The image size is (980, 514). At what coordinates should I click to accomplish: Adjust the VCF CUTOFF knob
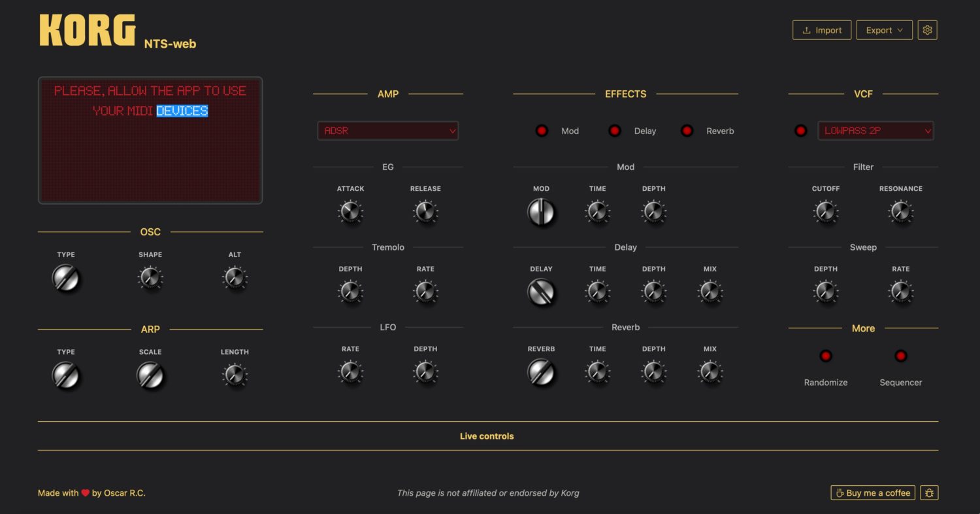[826, 211]
